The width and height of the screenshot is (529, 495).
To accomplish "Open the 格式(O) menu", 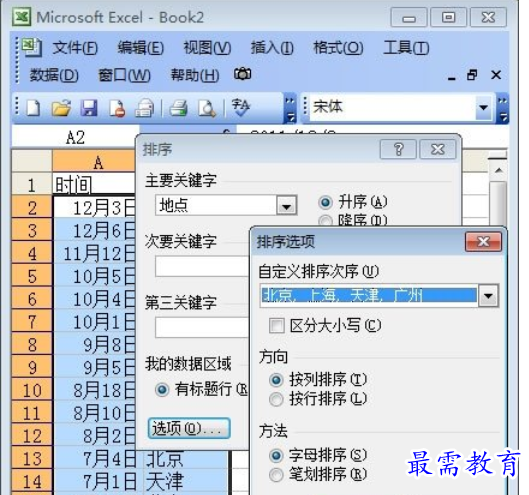I will tap(338, 48).
